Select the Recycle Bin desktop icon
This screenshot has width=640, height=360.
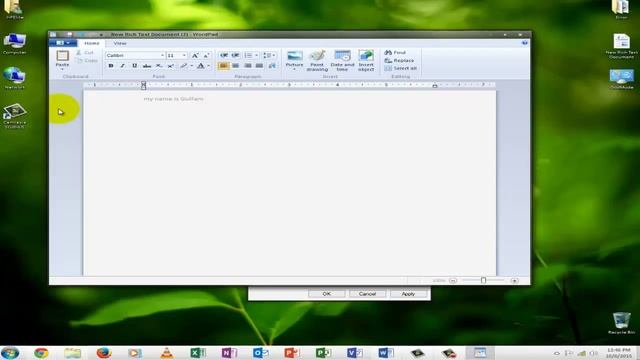pyautogui.click(x=621, y=323)
